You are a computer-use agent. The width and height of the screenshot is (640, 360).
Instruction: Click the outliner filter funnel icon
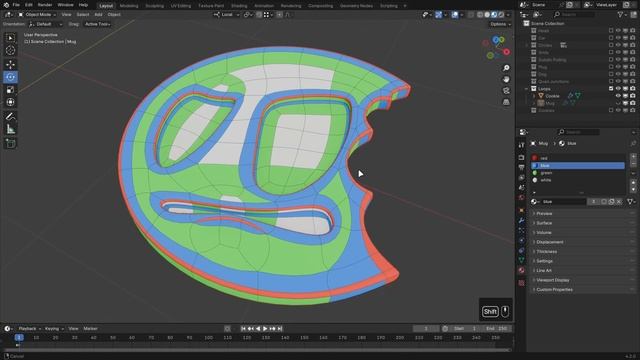[620, 15]
